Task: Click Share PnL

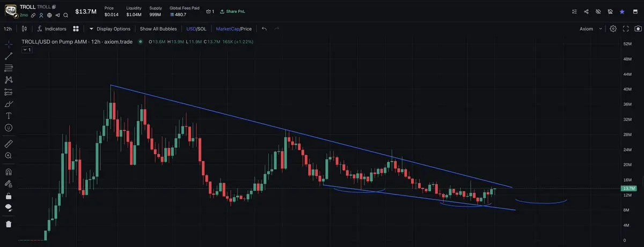Action: click(235, 11)
